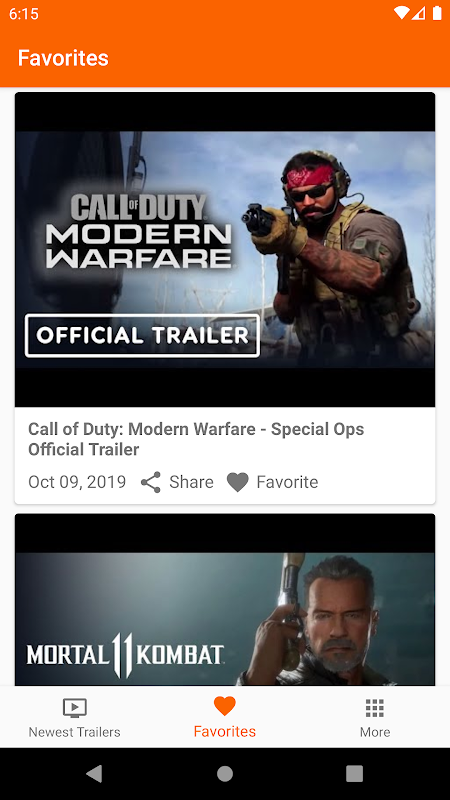Open the More grid icon
This screenshot has height=800, width=450.
point(374,708)
